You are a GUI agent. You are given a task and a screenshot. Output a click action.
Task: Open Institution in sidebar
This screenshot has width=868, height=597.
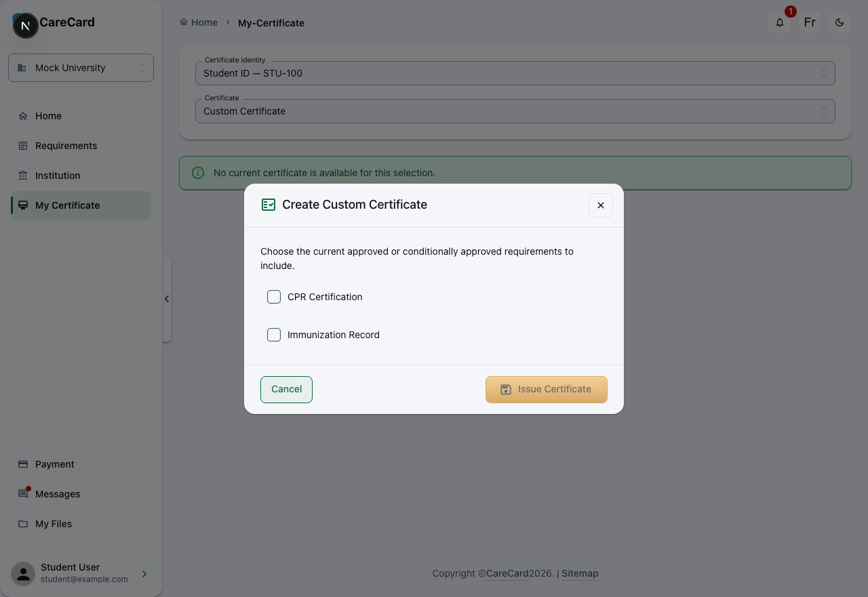point(81,176)
